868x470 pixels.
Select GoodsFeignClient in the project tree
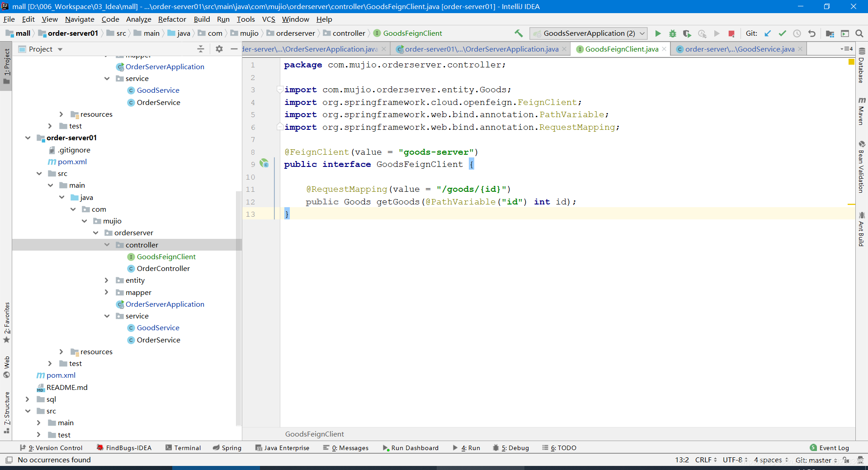(x=166, y=257)
